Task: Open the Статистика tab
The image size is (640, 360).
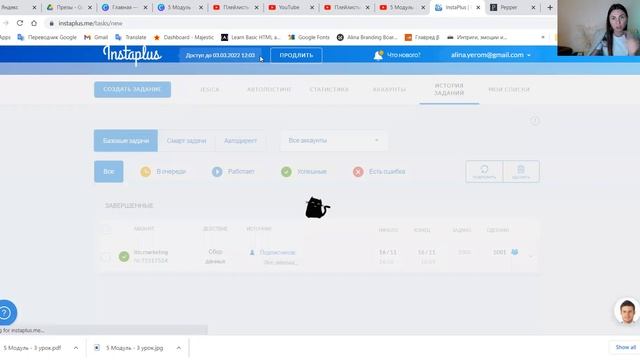Action: click(329, 89)
